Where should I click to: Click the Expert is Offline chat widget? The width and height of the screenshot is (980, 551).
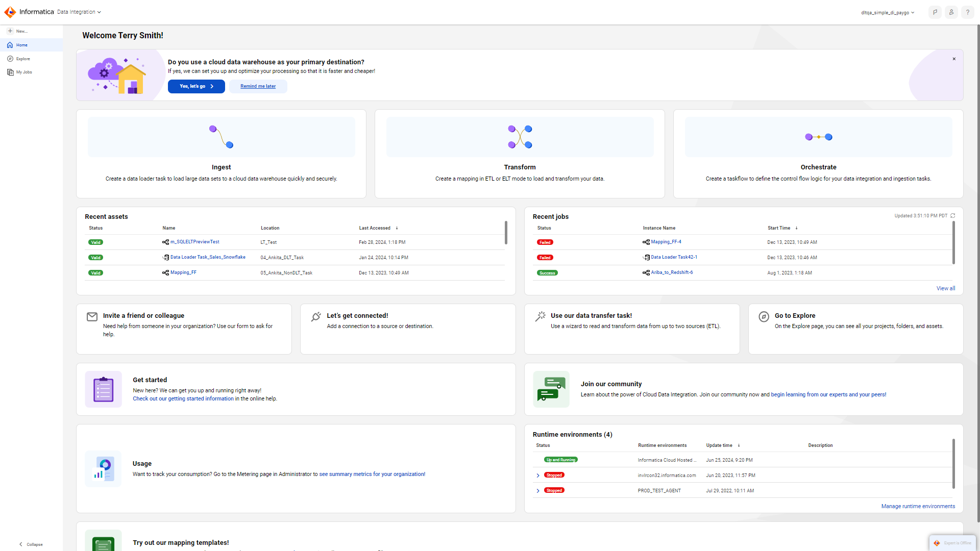click(952, 543)
